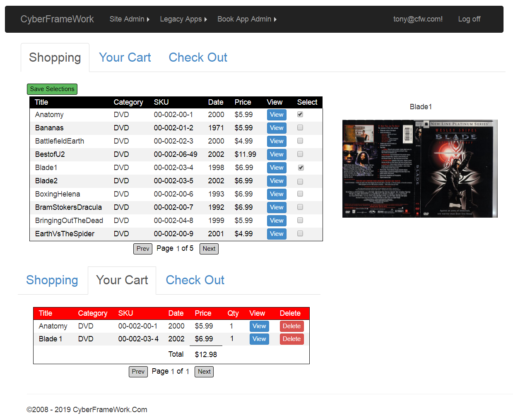The height and width of the screenshot is (420, 513).
Task: Click Log off
Action: [x=469, y=19]
